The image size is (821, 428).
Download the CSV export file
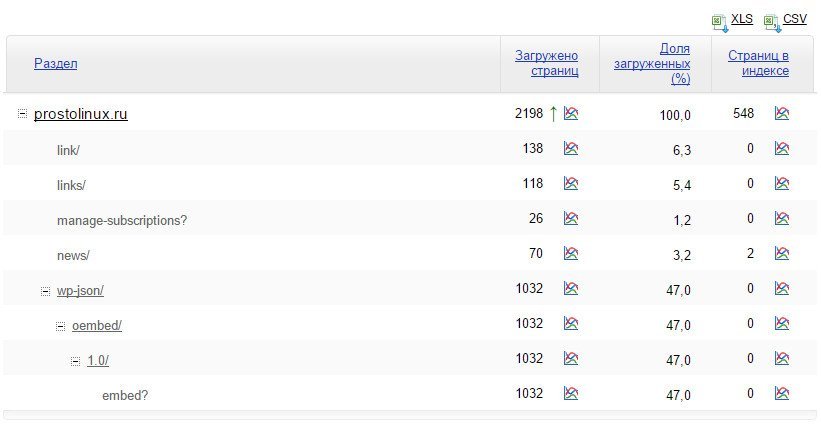795,19
